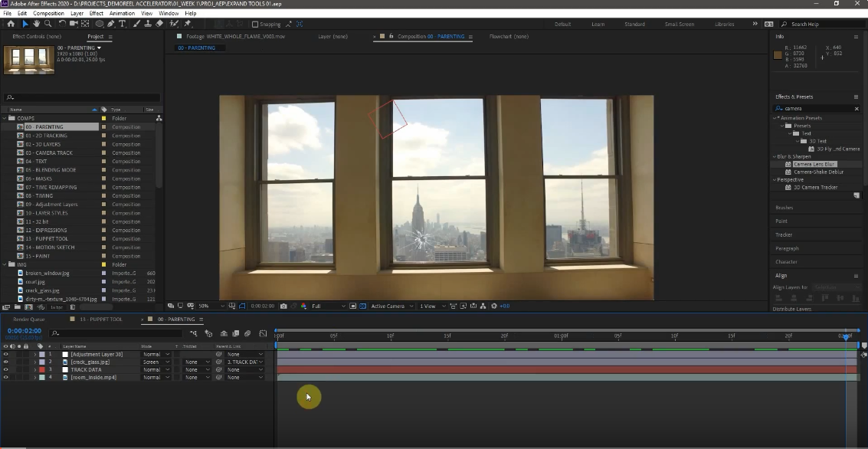Open blending mode dropdown for crack_glass.jpg
This screenshot has width=868, height=449.
pyautogui.click(x=156, y=362)
